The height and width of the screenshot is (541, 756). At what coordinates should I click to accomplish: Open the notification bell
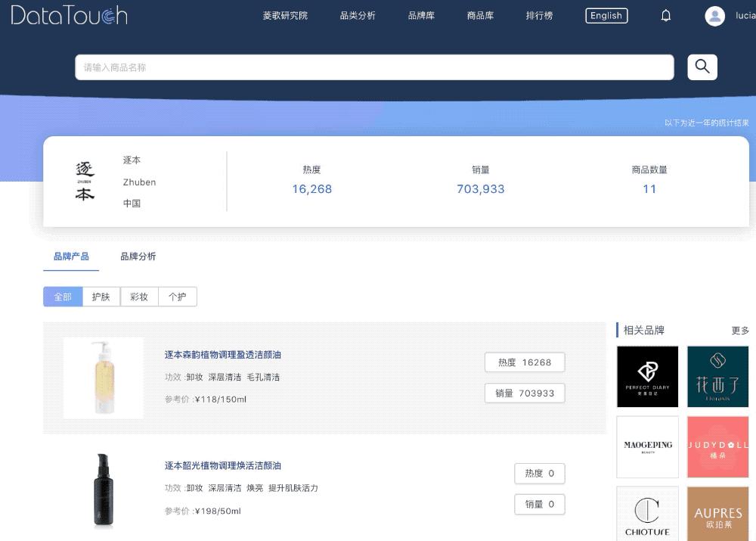[666, 16]
